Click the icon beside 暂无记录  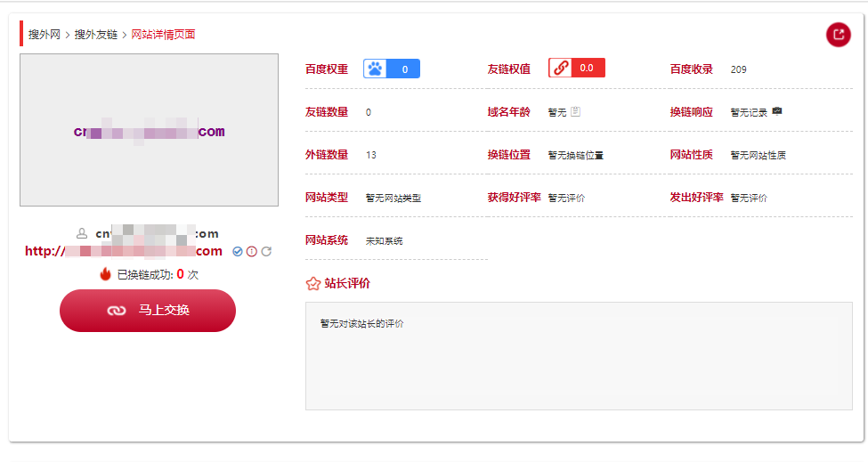click(777, 112)
